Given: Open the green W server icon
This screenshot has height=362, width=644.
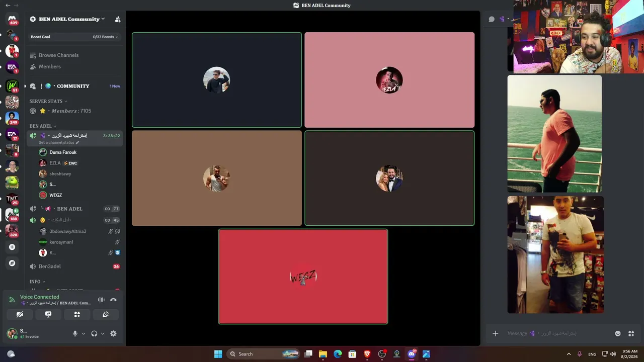Looking at the screenshot, I should click(x=12, y=86).
